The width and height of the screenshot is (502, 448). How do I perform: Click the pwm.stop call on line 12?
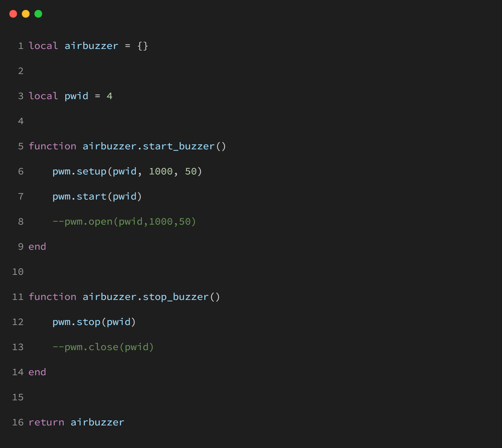76,322
